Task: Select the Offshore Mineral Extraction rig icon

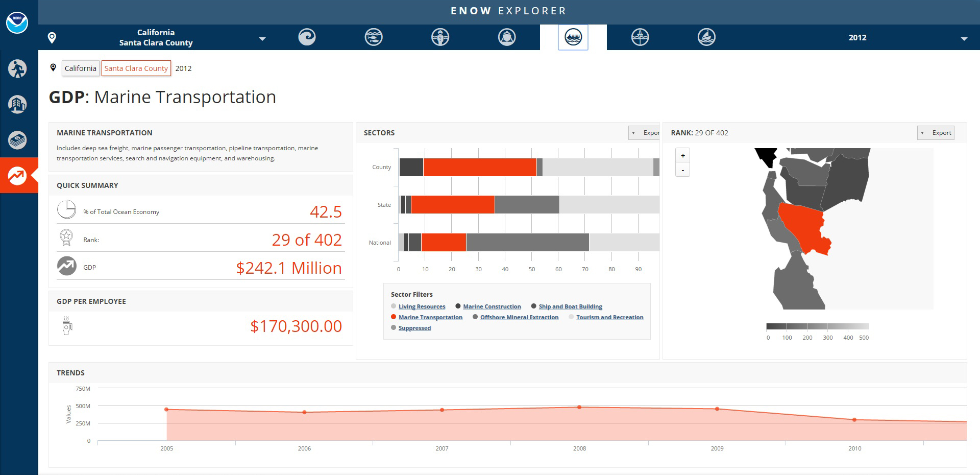Action: coord(640,37)
